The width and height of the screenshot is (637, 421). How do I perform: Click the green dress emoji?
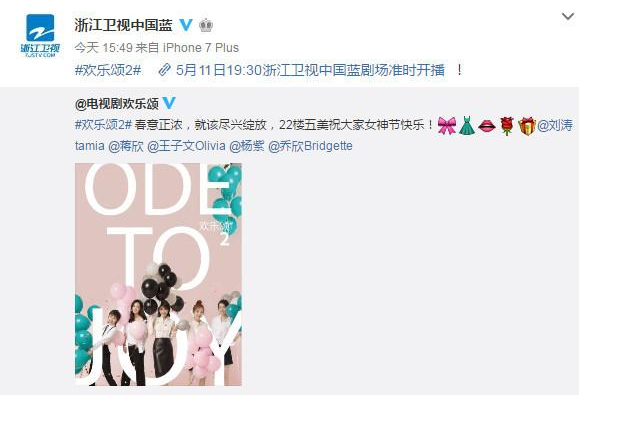click(x=467, y=125)
